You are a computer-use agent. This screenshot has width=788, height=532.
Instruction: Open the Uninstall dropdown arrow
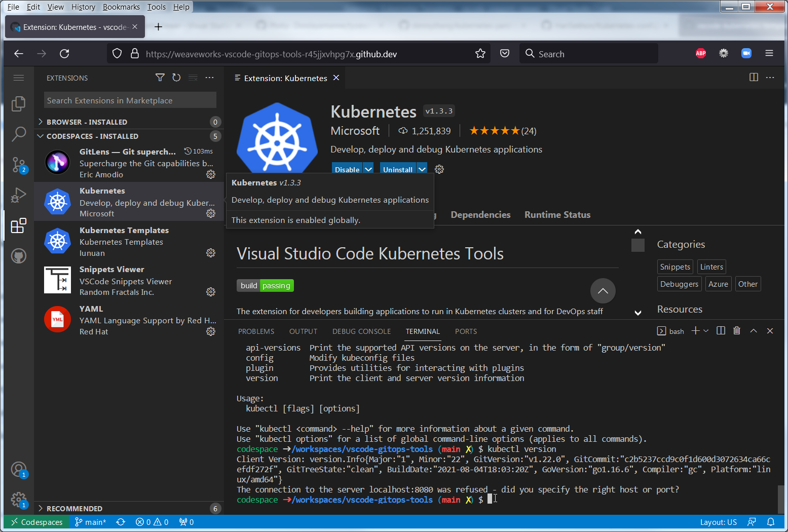click(422, 169)
